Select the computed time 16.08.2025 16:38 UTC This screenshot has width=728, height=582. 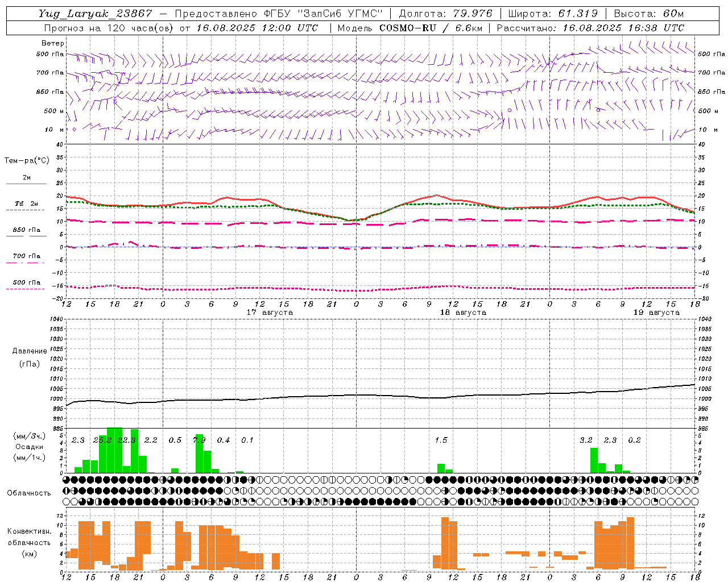(x=623, y=28)
